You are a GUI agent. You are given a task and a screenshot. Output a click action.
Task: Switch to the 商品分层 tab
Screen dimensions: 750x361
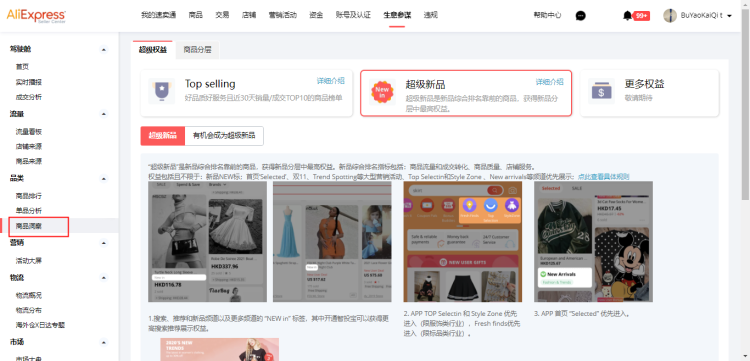pyautogui.click(x=198, y=50)
